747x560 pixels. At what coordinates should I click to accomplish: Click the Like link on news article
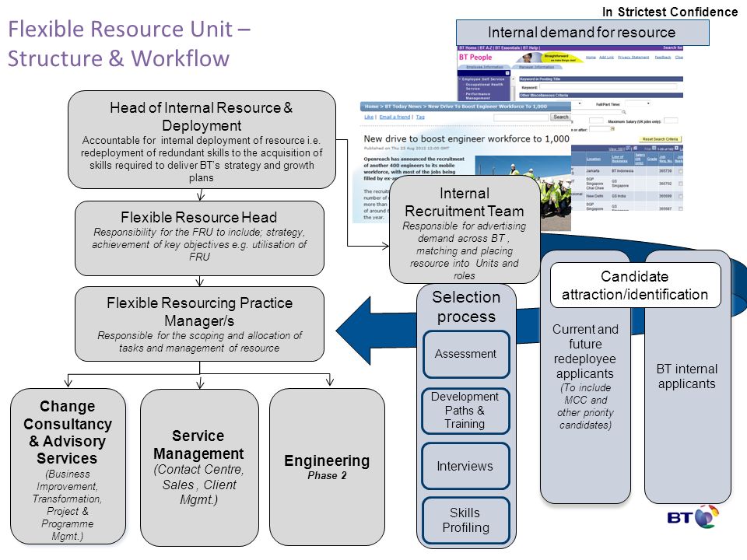click(x=369, y=117)
